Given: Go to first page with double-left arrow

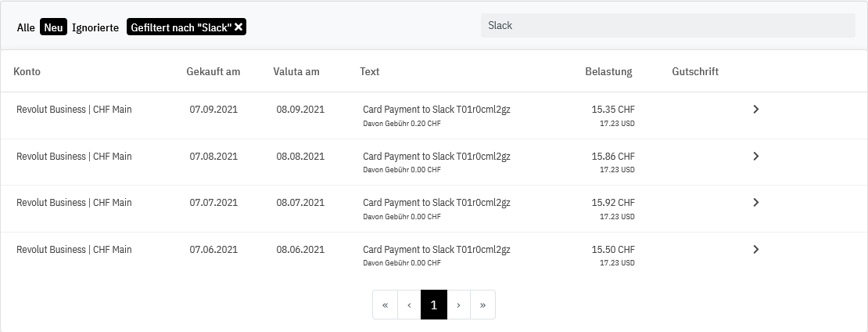Looking at the screenshot, I should click(x=385, y=305).
